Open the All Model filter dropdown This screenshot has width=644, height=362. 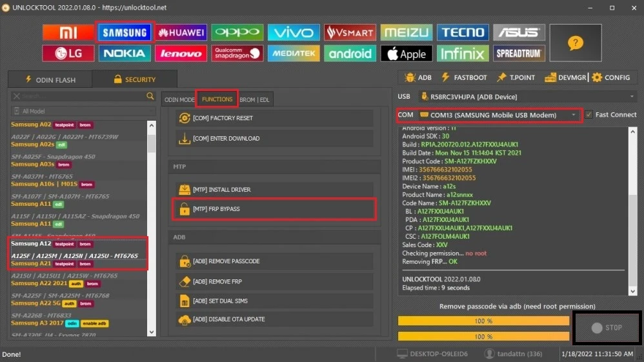pyautogui.click(x=83, y=111)
